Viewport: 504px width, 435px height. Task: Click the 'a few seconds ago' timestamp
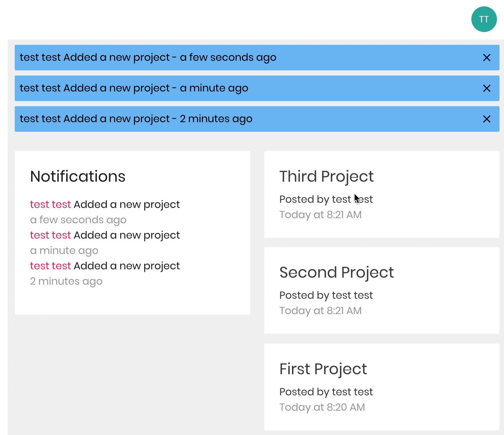78,220
